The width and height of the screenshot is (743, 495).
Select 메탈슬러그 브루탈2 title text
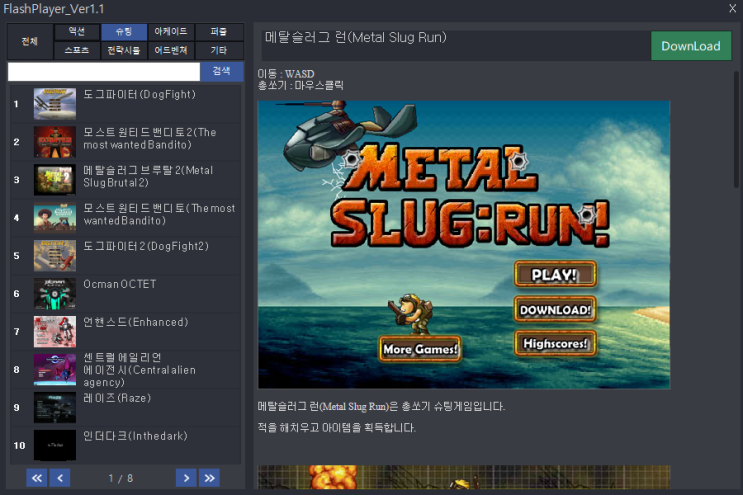[148, 176]
